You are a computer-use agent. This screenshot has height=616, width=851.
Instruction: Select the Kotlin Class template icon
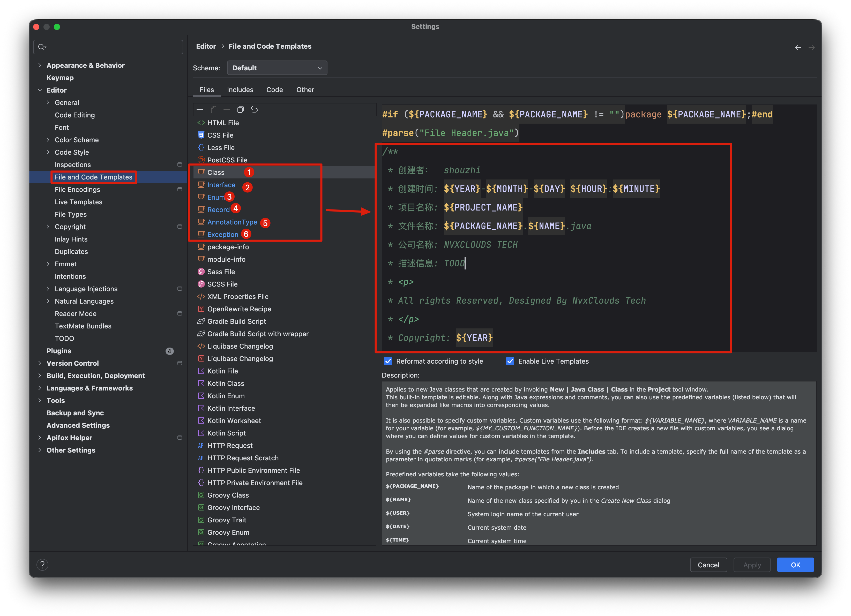coord(201,384)
